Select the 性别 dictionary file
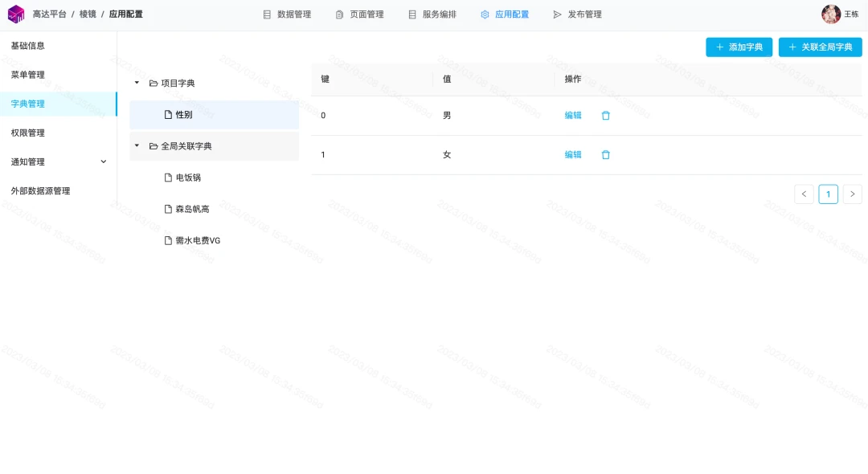868x474 pixels. pyautogui.click(x=215, y=115)
